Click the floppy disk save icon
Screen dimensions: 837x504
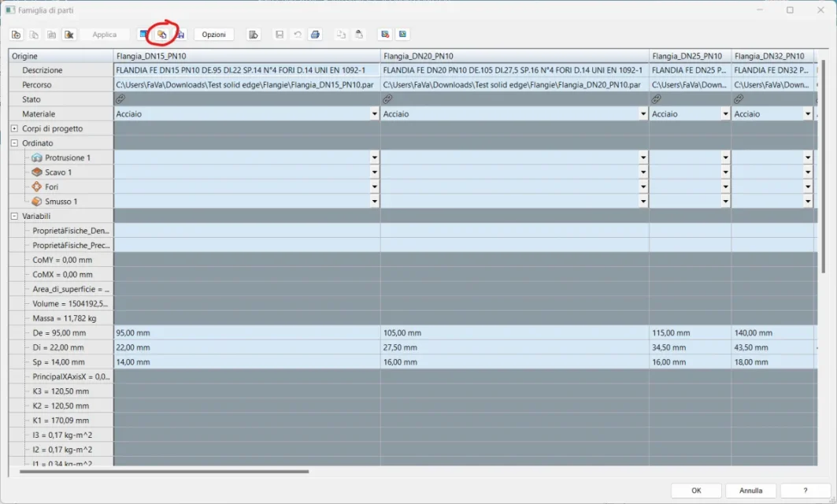pos(280,35)
